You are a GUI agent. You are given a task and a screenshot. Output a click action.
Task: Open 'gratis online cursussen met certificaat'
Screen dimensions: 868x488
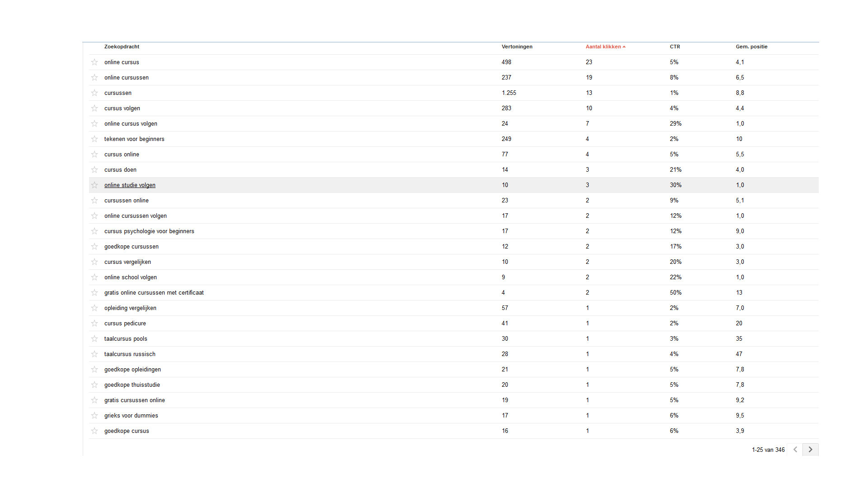pos(154,293)
